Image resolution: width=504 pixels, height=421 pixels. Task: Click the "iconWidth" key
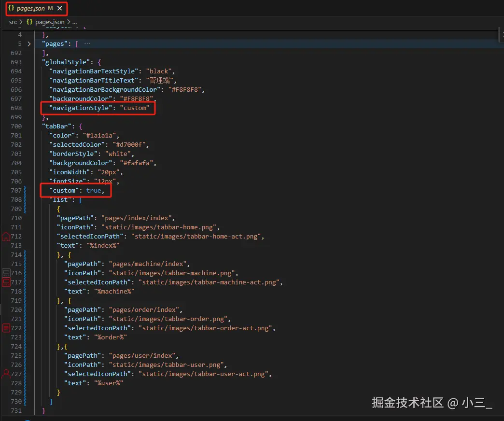(70, 172)
